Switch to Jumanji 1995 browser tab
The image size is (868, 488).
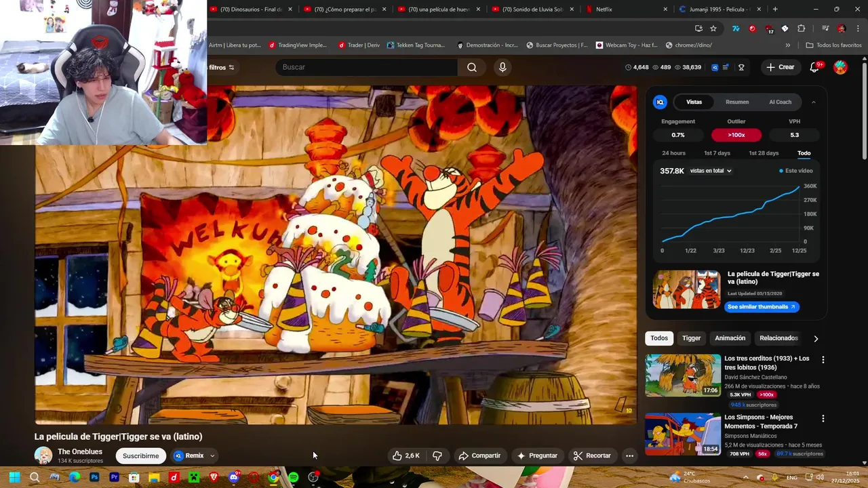pyautogui.click(x=719, y=9)
